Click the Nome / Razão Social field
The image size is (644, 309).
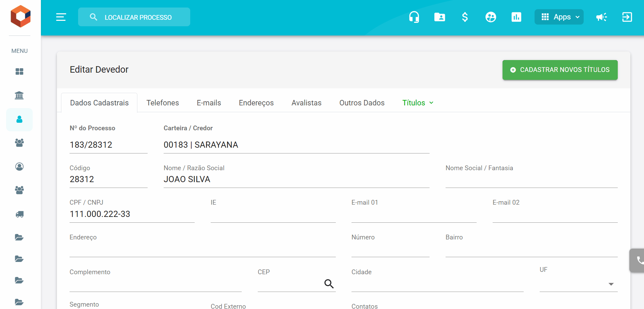pos(296,179)
